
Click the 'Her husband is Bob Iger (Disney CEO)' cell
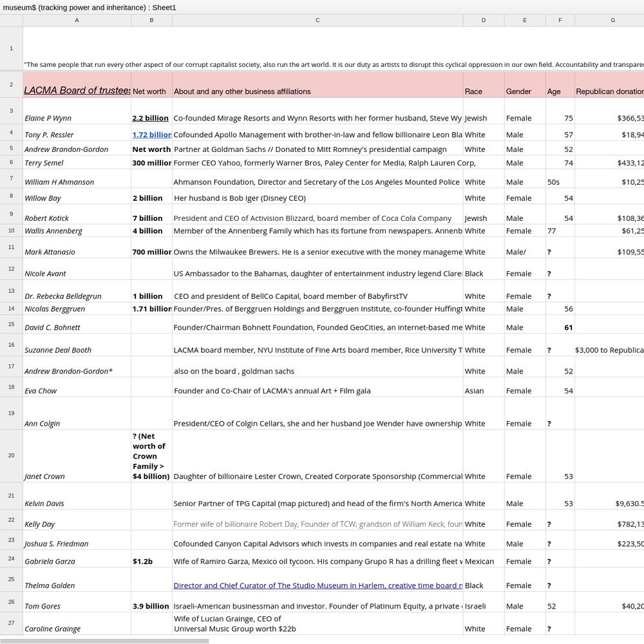(x=317, y=196)
